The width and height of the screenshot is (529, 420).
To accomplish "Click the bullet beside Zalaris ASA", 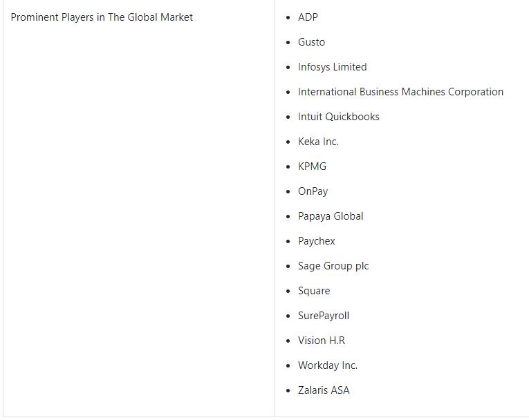I will [288, 391].
